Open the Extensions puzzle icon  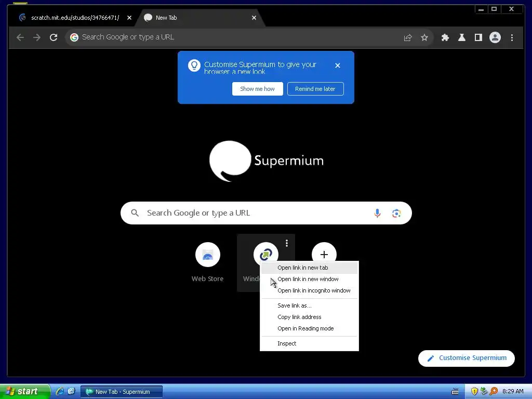click(x=445, y=37)
